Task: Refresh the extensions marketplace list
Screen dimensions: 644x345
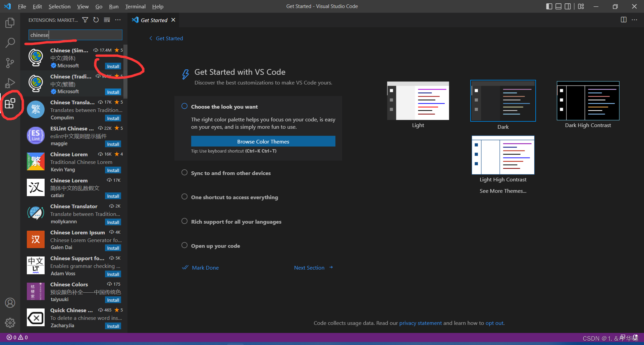Action: tap(96, 20)
